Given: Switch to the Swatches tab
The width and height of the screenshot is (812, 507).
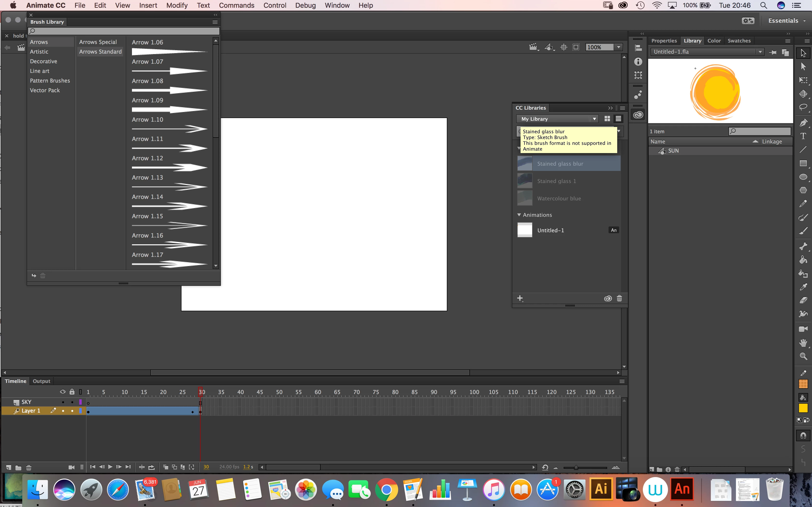Looking at the screenshot, I should click(x=739, y=41).
